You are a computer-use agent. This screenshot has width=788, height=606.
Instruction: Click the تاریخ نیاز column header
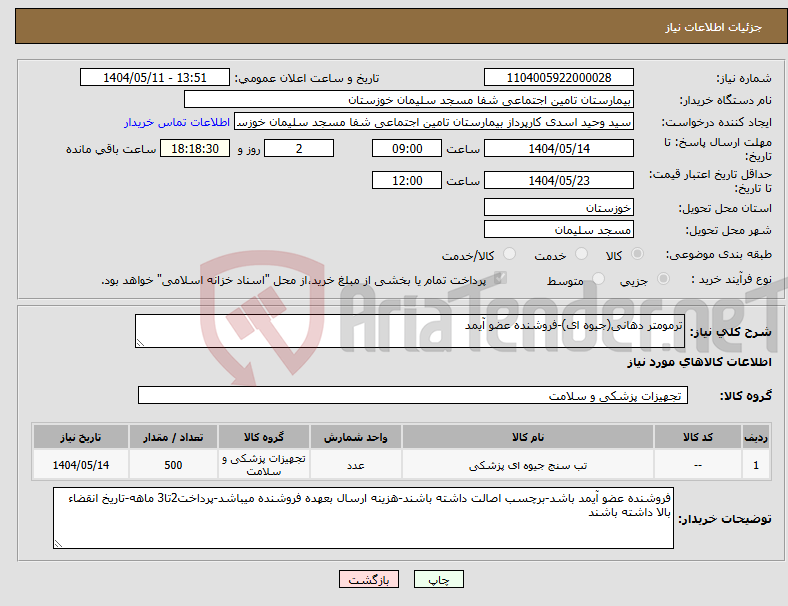pyautogui.click(x=81, y=437)
